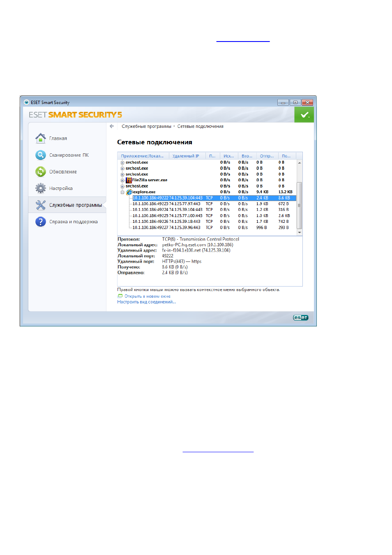Click Сетевые подключения breadcrumb
The image size is (392, 555).
coord(201,126)
